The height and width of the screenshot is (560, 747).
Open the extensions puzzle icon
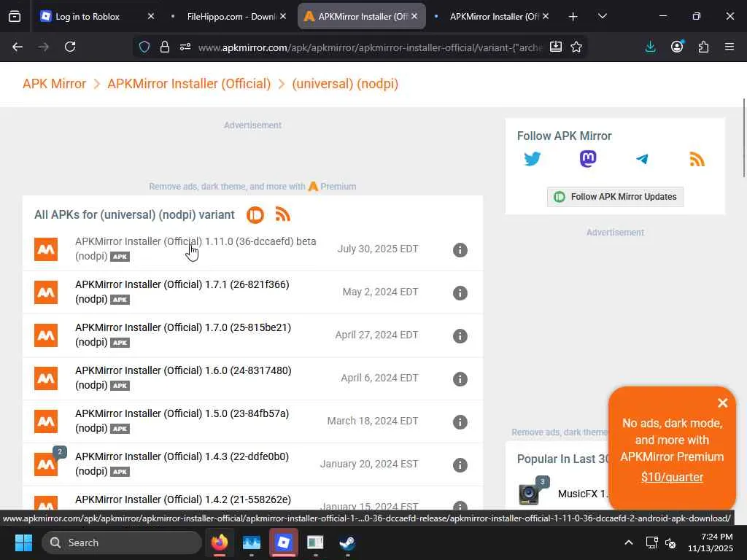[703, 47]
